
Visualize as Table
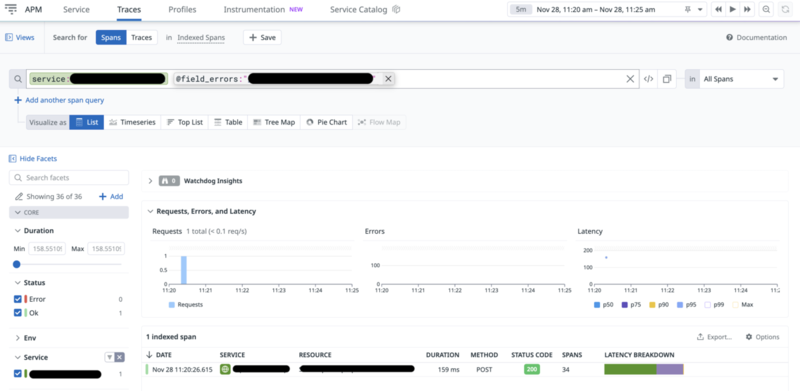[x=228, y=123]
